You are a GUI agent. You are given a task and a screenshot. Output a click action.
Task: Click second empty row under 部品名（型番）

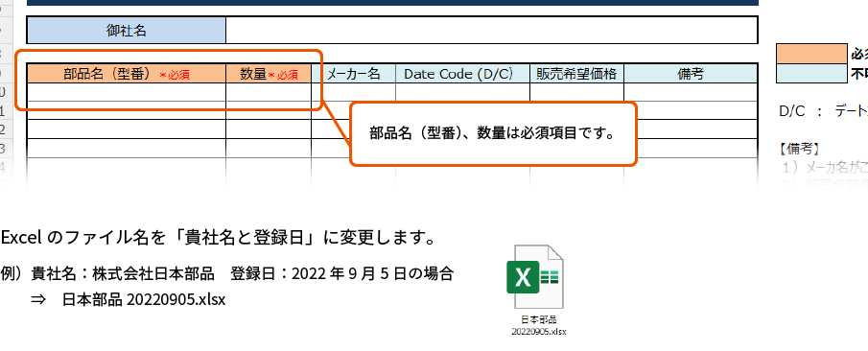pyautogui.click(x=127, y=110)
